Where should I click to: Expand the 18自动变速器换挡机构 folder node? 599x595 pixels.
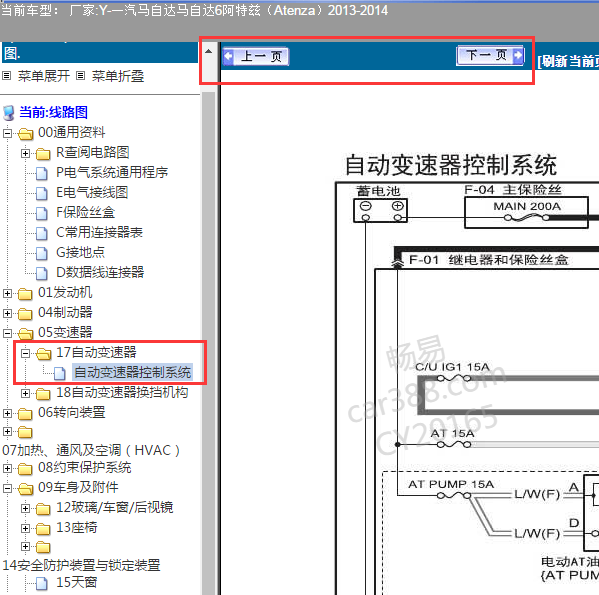25,393
